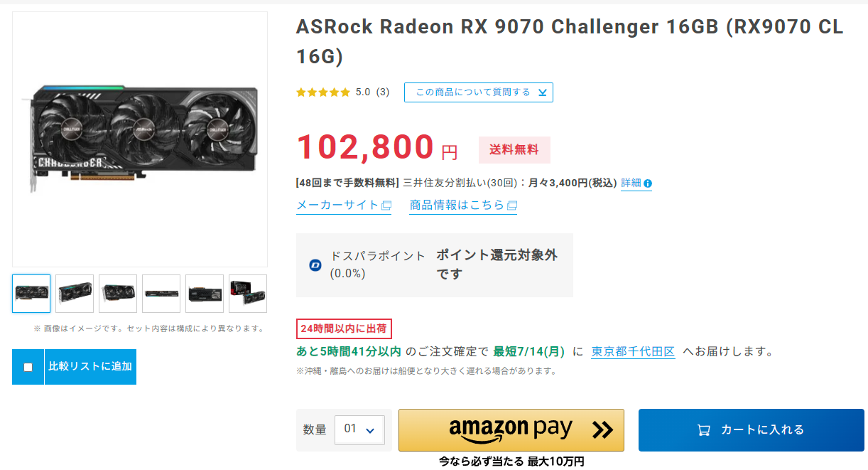Click the Dospara point logo icon
868x470 pixels.
pyautogui.click(x=315, y=265)
